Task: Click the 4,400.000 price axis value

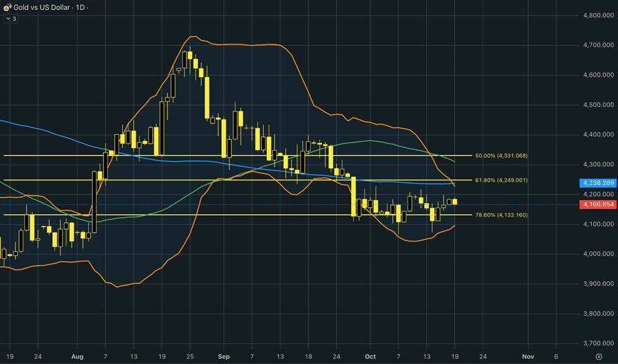Action: 598,134
